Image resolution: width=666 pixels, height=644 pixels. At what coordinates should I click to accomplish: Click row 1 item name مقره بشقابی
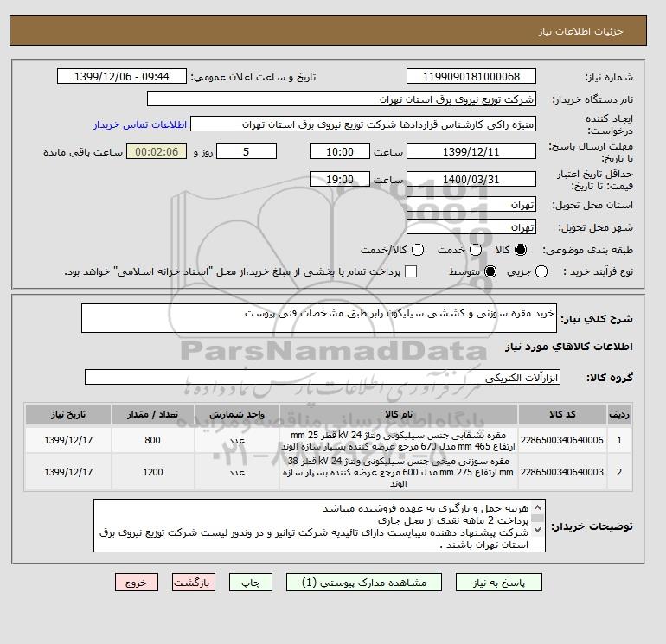pos(399,441)
